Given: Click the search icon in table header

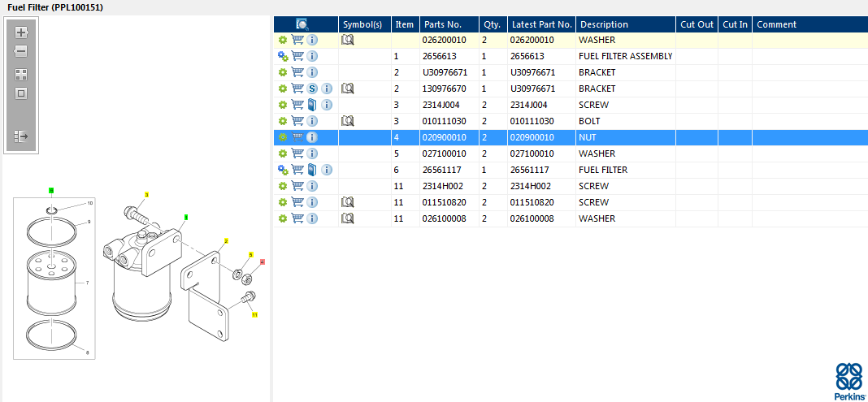Looking at the screenshot, I should pos(302,24).
